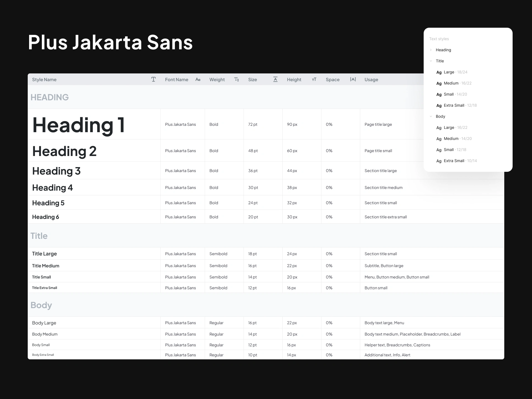Click the Ag icon for Title Extra Small 12/18

[x=439, y=106]
